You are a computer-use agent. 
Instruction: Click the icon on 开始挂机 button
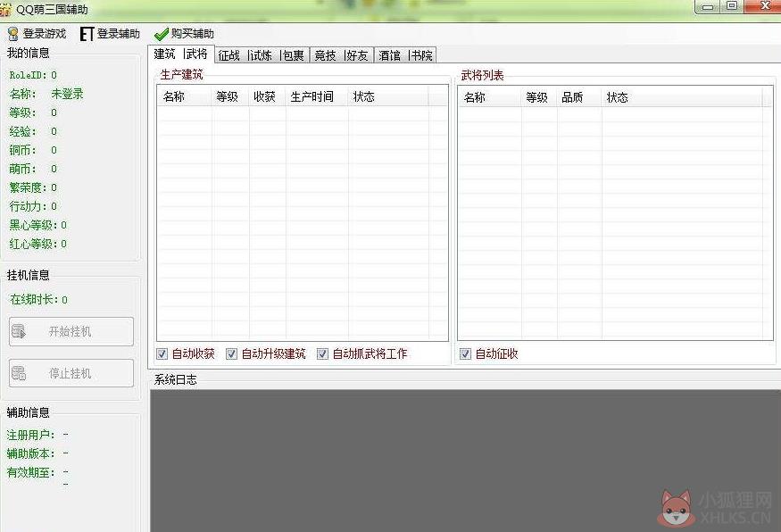coord(19,331)
